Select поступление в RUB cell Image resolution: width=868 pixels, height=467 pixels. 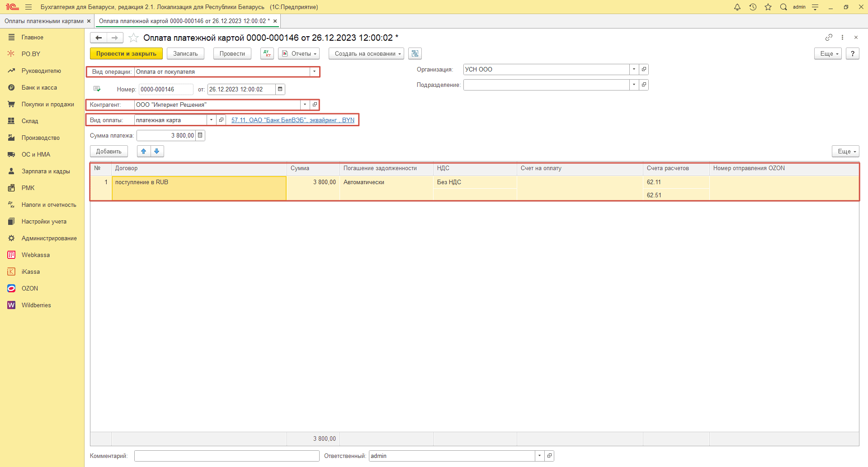pyautogui.click(x=199, y=188)
